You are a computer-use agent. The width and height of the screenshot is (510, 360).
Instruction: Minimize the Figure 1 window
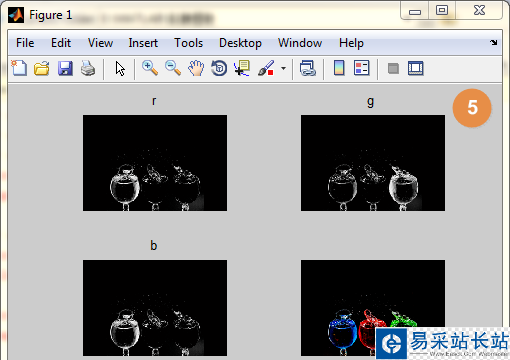coord(415,11)
